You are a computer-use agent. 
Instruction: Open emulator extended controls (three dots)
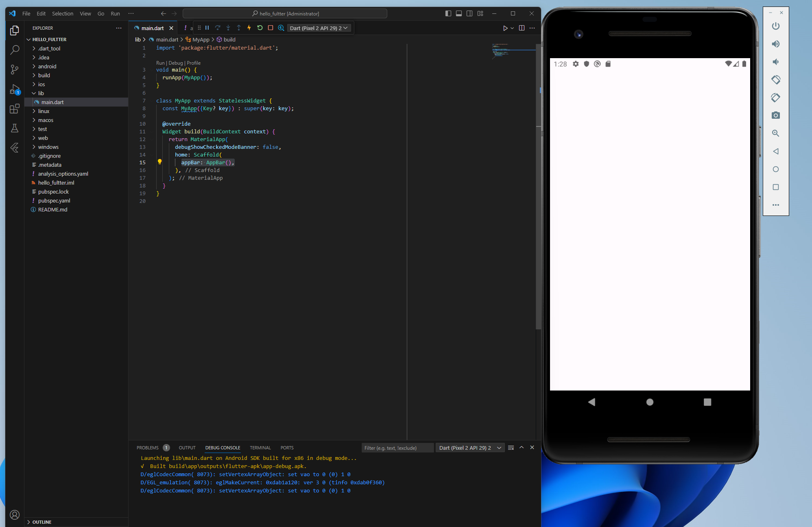tap(776, 205)
